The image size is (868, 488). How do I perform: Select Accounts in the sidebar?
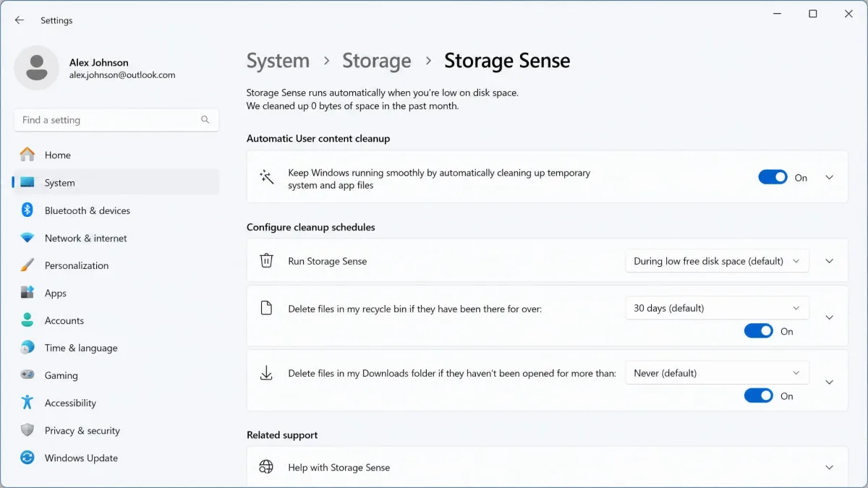click(x=116, y=320)
